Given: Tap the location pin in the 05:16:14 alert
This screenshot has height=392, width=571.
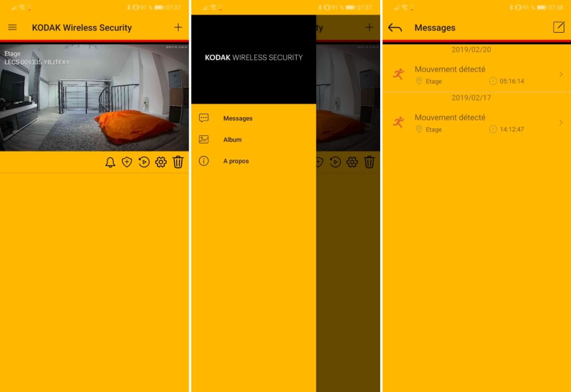Looking at the screenshot, I should [x=419, y=81].
